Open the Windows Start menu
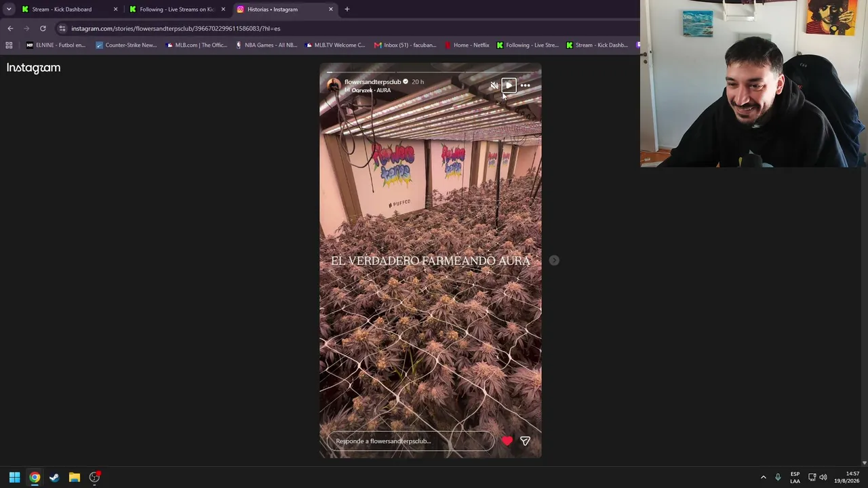Screen dimensions: 868x488 [14, 477]
